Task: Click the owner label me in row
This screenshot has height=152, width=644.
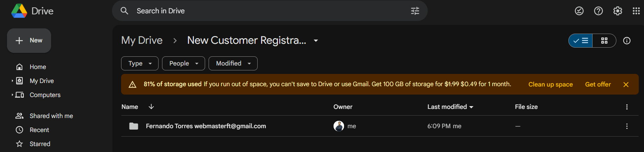Action: pyautogui.click(x=352, y=126)
